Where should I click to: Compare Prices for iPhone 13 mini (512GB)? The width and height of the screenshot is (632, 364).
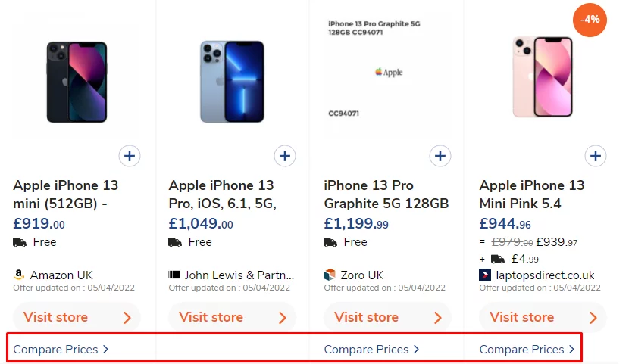click(61, 350)
